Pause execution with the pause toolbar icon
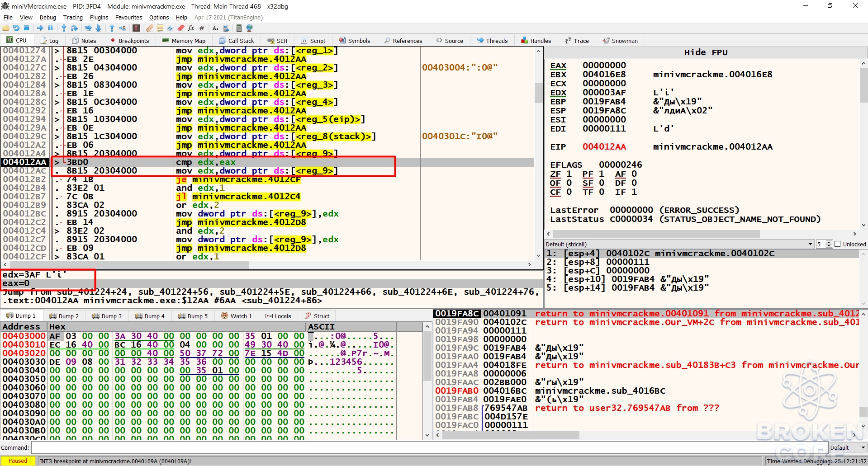 pyautogui.click(x=50, y=28)
